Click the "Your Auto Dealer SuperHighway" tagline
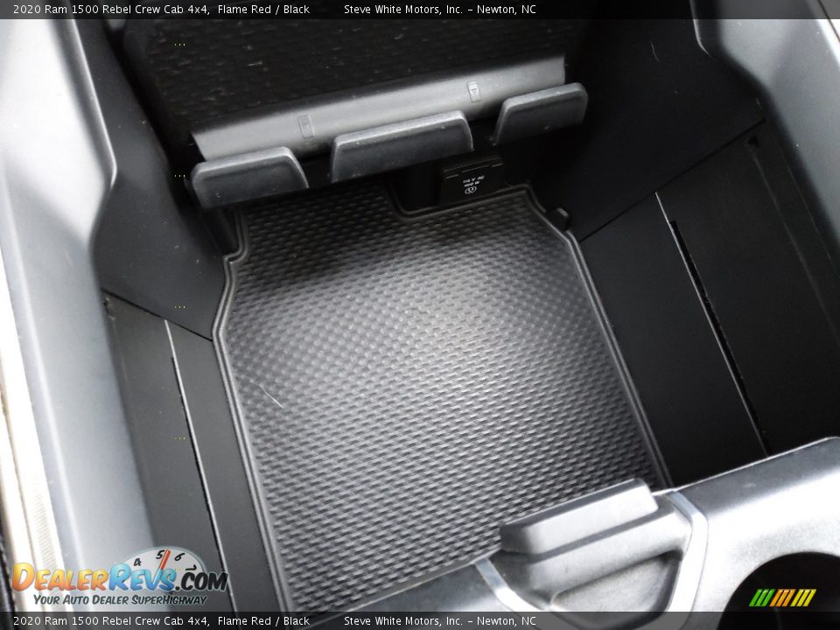The width and height of the screenshot is (840, 630). pyautogui.click(x=120, y=599)
